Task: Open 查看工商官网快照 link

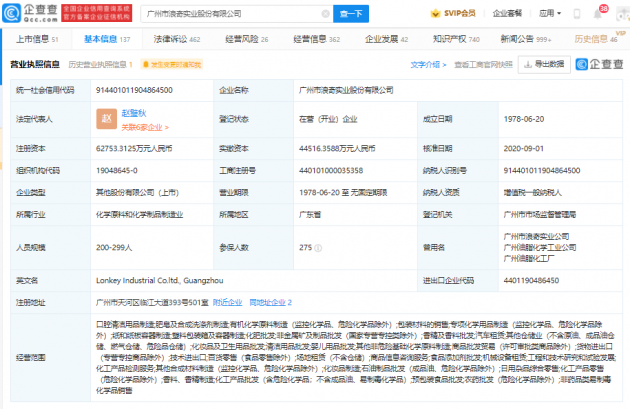Action: pyautogui.click(x=483, y=64)
